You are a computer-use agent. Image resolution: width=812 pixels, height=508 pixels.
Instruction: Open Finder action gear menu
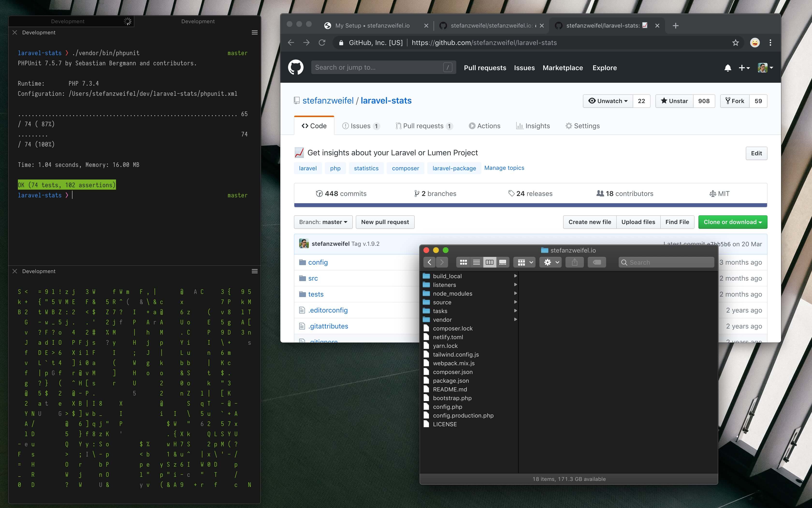pyautogui.click(x=550, y=262)
